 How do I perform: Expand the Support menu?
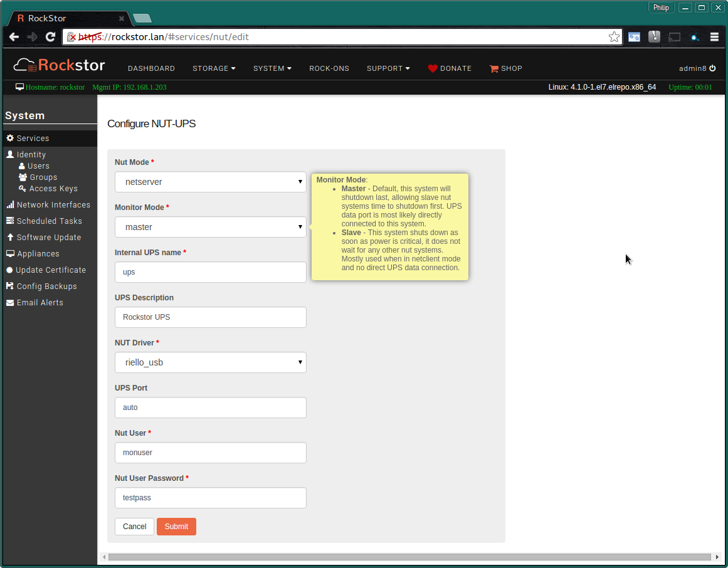point(388,68)
